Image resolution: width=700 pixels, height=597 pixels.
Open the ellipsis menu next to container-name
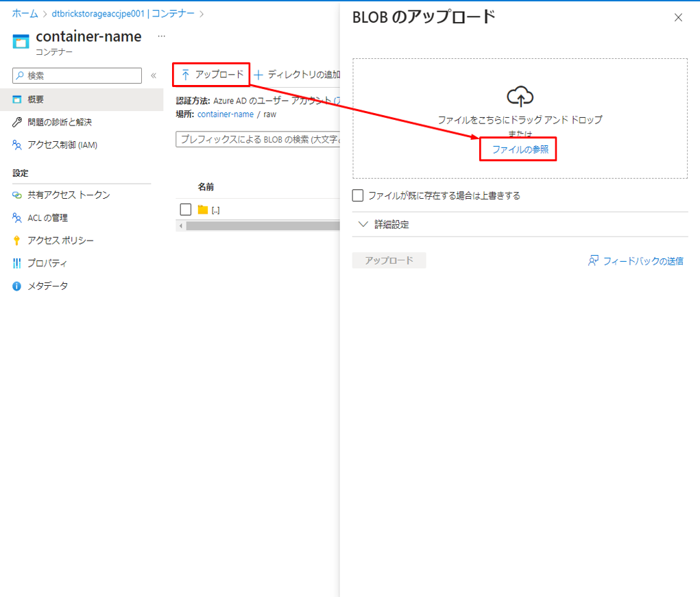(x=161, y=36)
